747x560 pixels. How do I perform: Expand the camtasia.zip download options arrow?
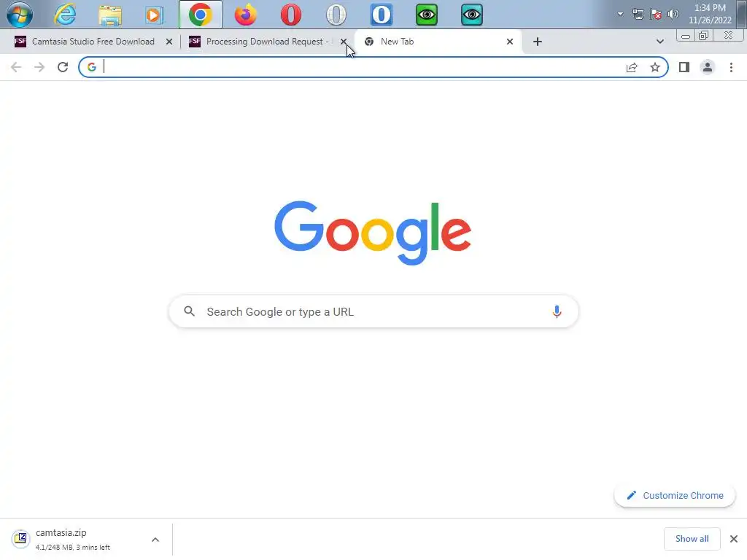tap(155, 539)
